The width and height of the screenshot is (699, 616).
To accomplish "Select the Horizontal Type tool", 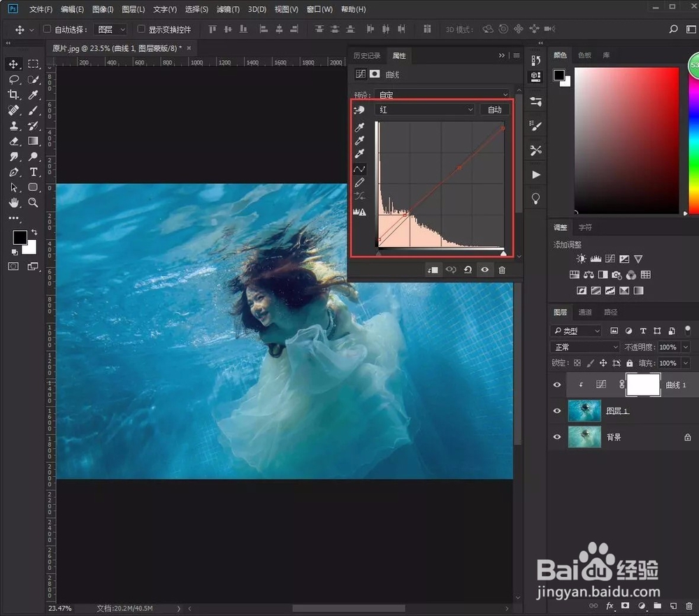I will click(33, 172).
